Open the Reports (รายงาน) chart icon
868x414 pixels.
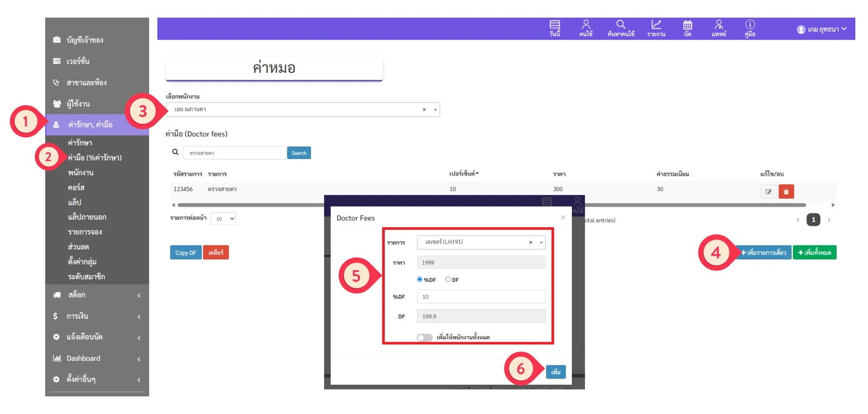coord(656,28)
